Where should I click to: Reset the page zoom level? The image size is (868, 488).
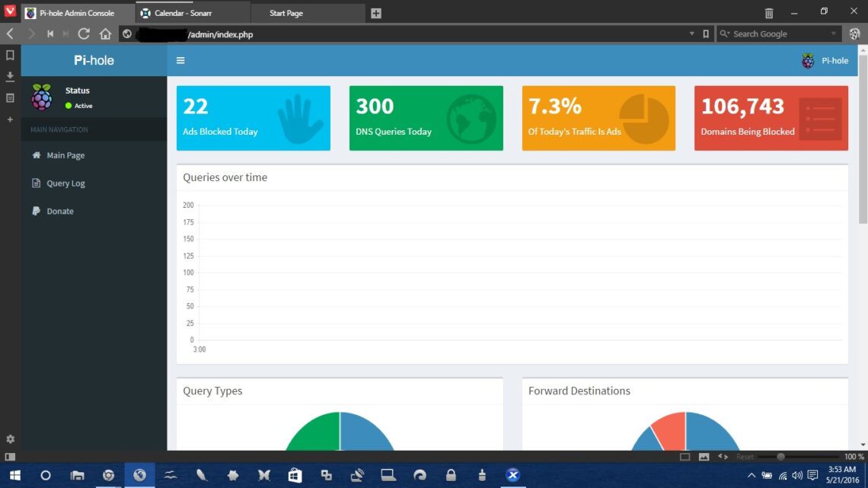coord(745,457)
